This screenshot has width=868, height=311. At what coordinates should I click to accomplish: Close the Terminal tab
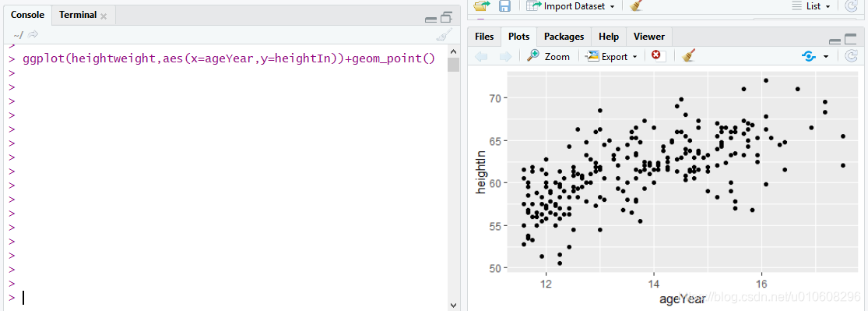pos(104,16)
